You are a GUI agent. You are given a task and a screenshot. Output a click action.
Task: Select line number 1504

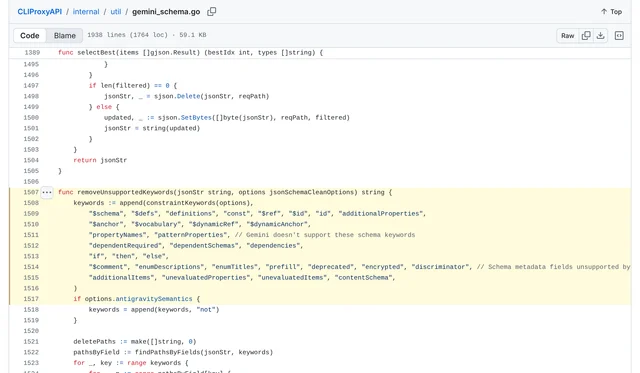click(31, 160)
